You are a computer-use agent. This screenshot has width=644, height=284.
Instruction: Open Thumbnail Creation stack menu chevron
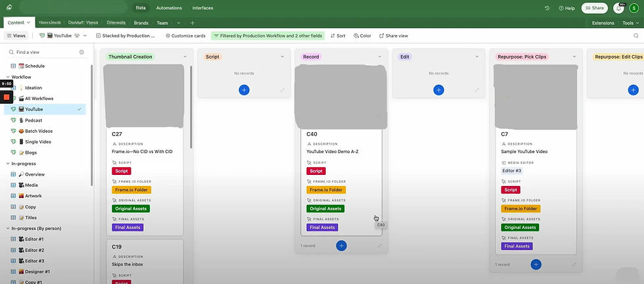click(x=185, y=57)
